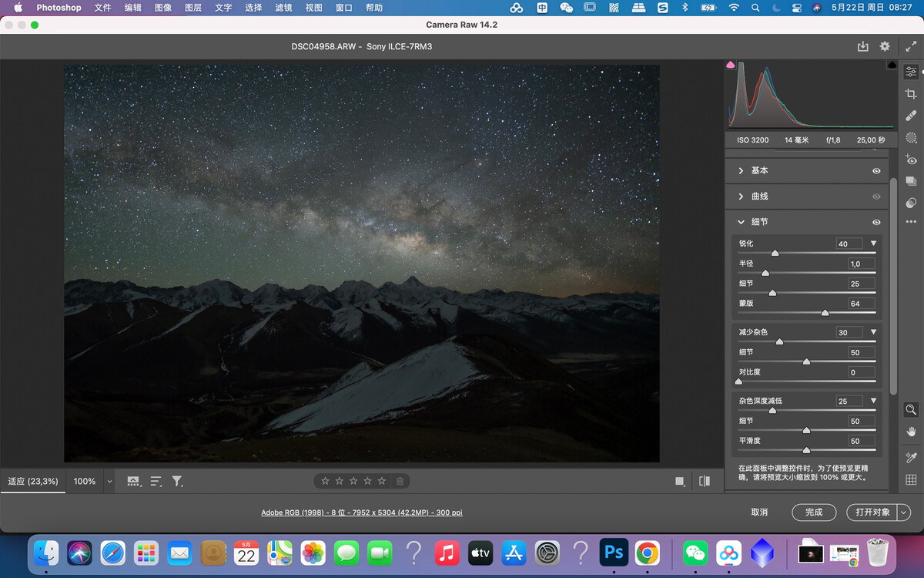
Task: Click the 打开对象 open object button
Action: pos(872,512)
